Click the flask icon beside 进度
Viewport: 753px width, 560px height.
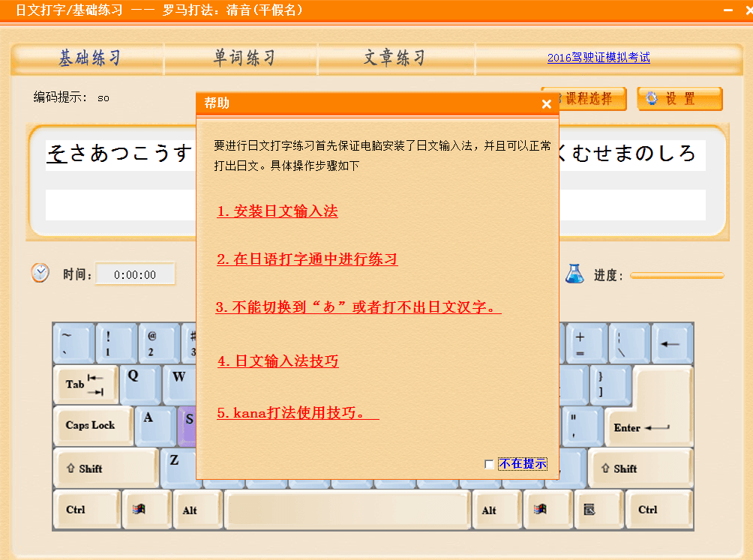pos(574,274)
